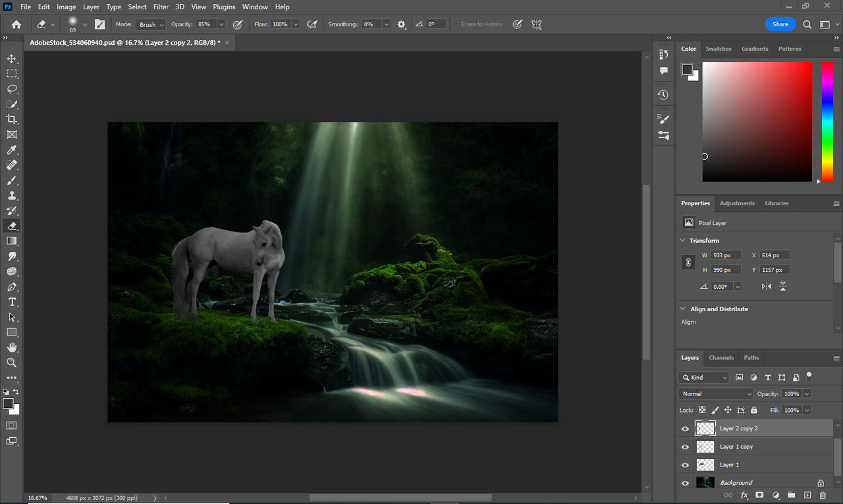Open the Filter menu
843x504 pixels.
tap(161, 7)
